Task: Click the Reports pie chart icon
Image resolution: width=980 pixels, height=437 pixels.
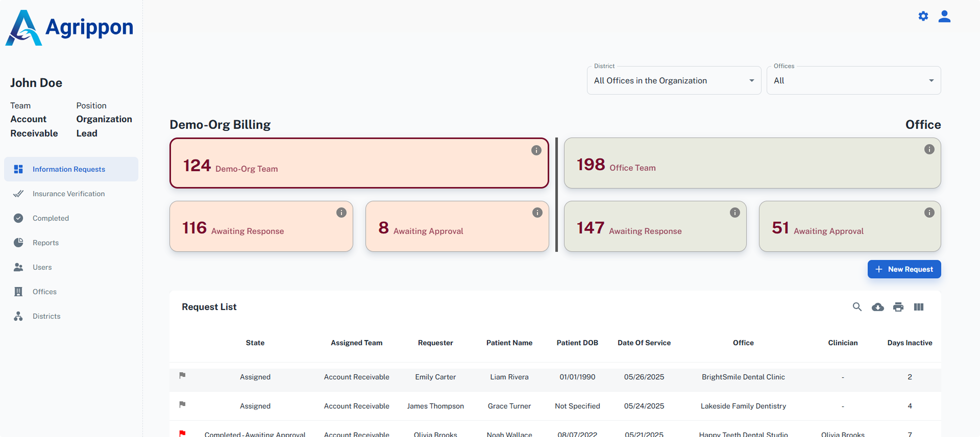Action: [x=18, y=243]
